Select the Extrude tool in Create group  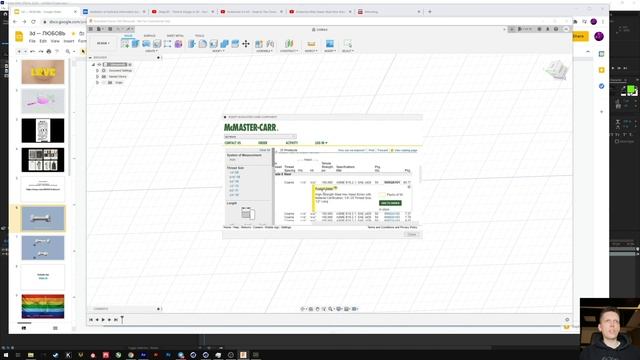tap(136, 44)
